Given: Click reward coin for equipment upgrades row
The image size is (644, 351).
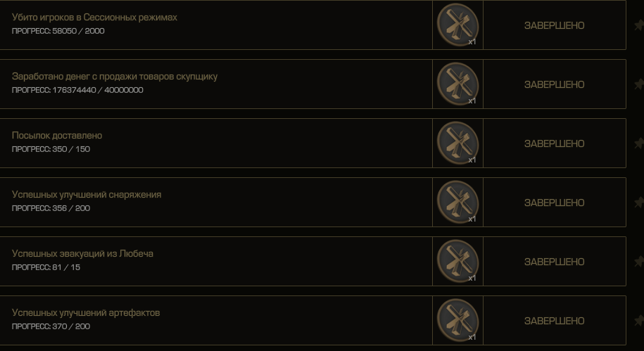Looking at the screenshot, I should [457, 202].
